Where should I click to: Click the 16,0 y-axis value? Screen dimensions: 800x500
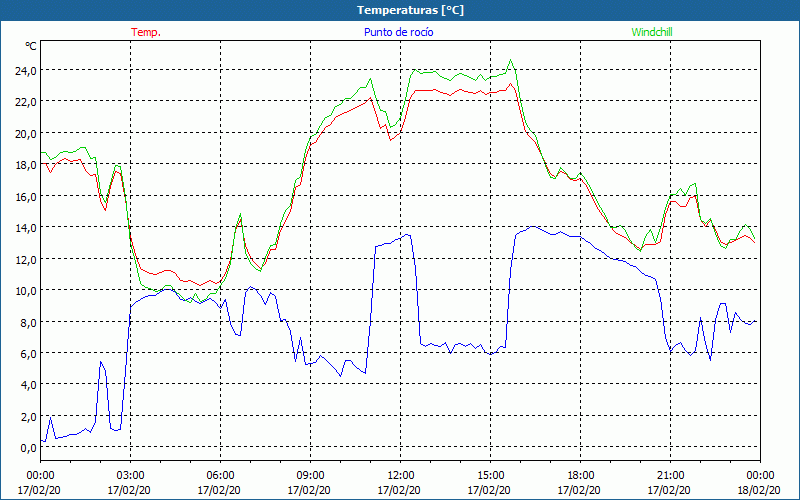point(26,196)
